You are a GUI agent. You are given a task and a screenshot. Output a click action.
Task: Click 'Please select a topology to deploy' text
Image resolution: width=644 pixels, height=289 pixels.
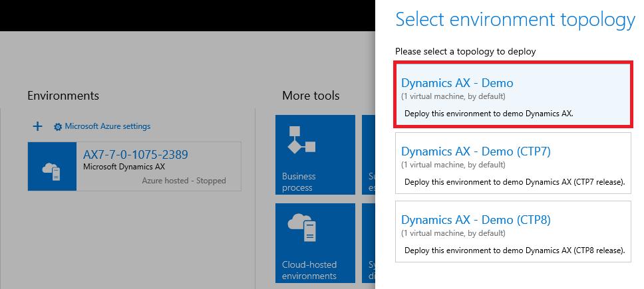pos(465,52)
